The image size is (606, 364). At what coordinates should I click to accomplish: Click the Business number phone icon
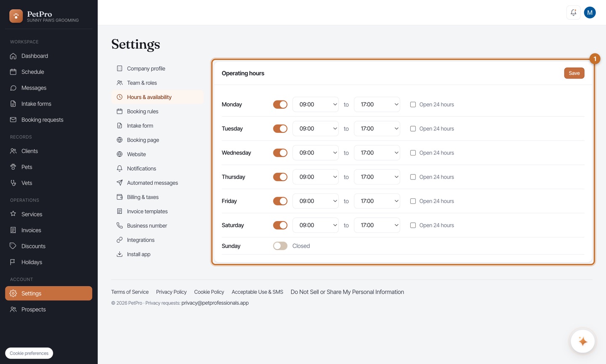click(120, 226)
